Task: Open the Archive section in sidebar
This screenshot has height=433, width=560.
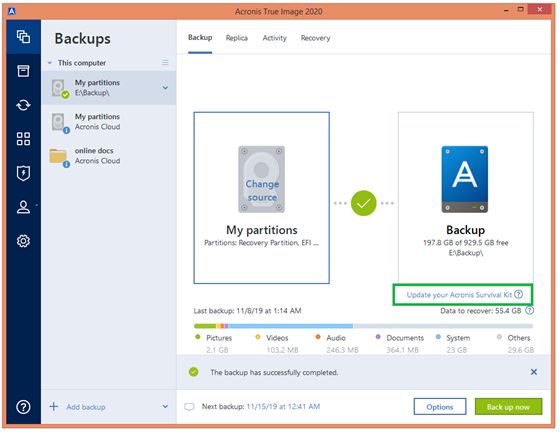Action: [23, 71]
